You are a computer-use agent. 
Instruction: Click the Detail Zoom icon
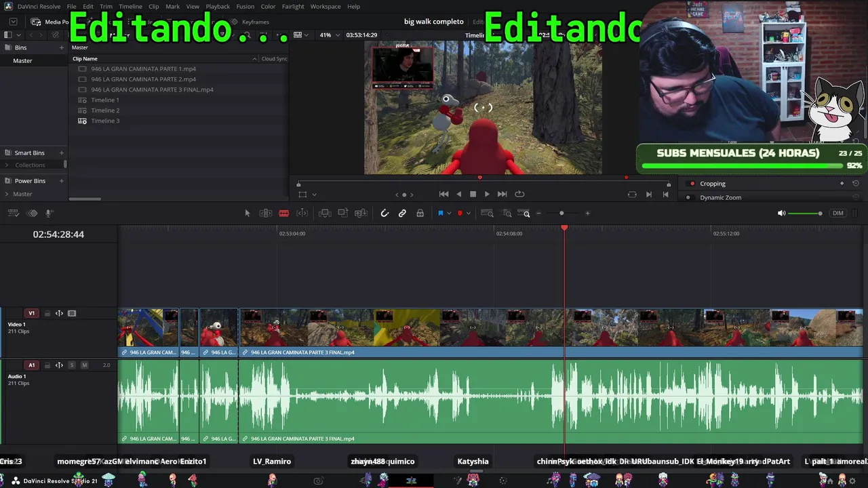(507, 213)
